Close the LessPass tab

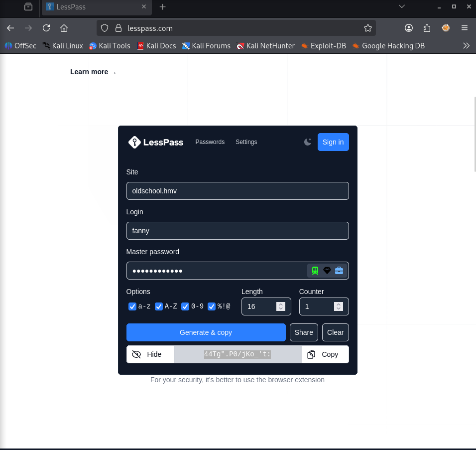click(x=144, y=6)
